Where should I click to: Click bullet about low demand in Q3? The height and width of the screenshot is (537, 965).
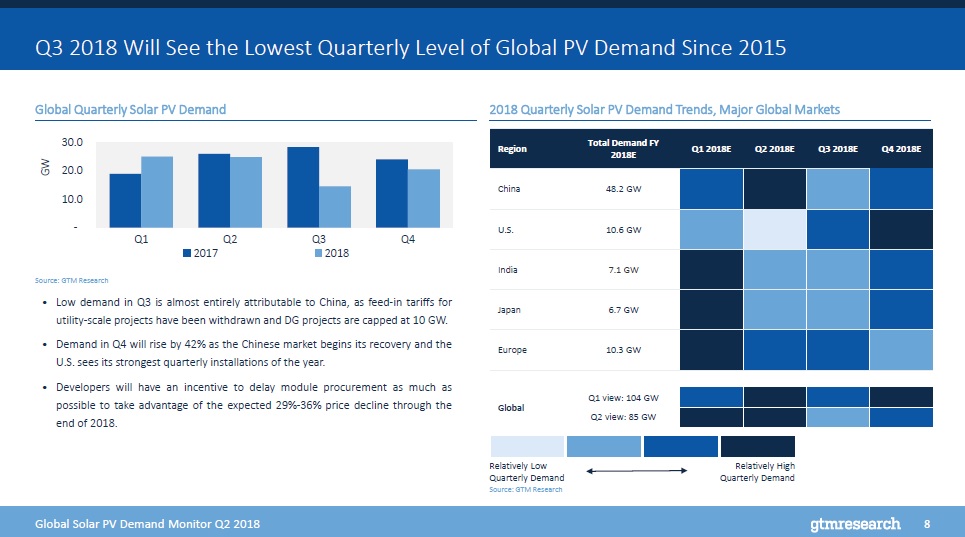click(254, 311)
